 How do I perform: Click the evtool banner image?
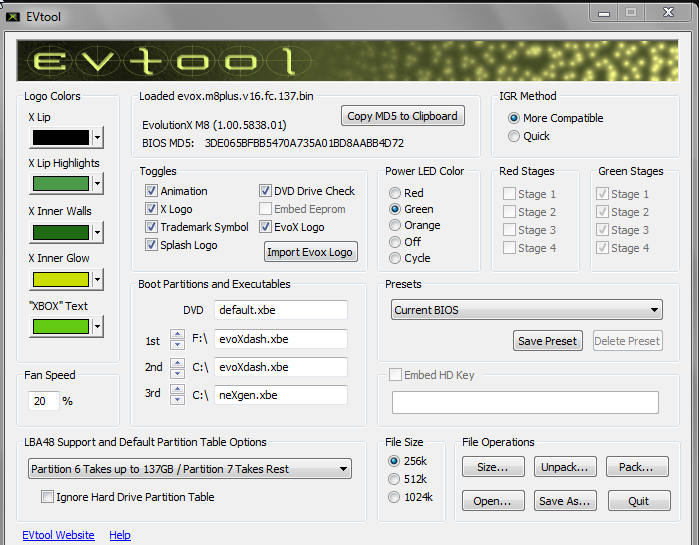(348, 61)
